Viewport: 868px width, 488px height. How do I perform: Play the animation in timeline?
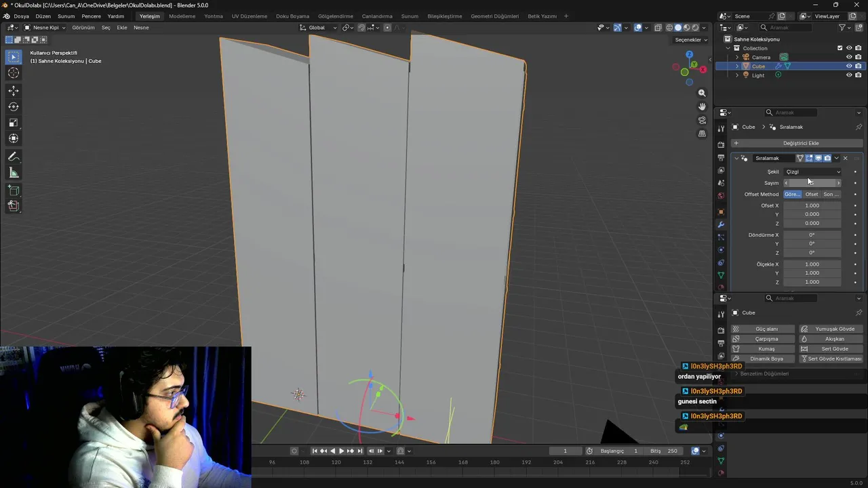[x=341, y=451]
